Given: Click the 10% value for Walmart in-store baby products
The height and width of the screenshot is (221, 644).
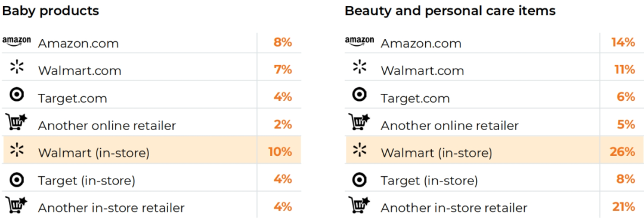Looking at the screenshot, I should [x=280, y=152].
